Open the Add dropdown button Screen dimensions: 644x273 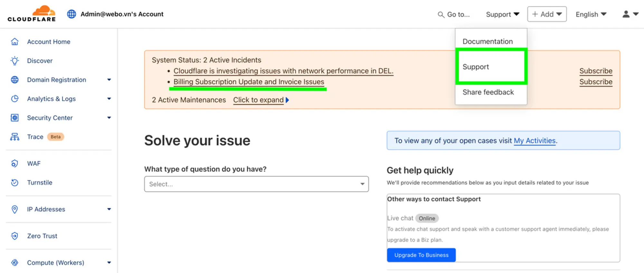[x=547, y=14]
